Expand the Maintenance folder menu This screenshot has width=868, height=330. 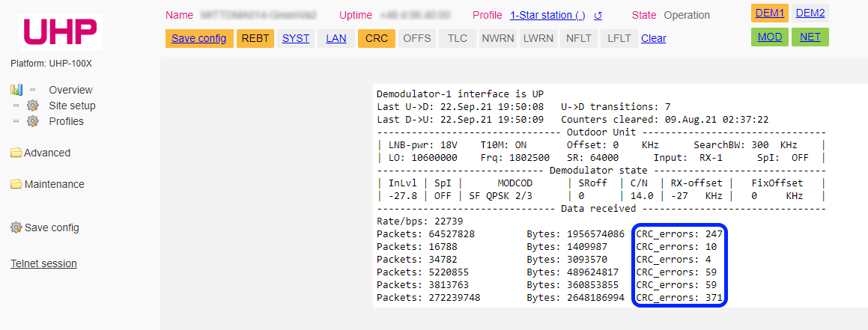(54, 184)
